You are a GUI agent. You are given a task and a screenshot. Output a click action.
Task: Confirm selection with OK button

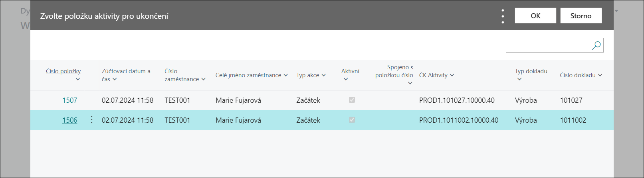tap(535, 16)
